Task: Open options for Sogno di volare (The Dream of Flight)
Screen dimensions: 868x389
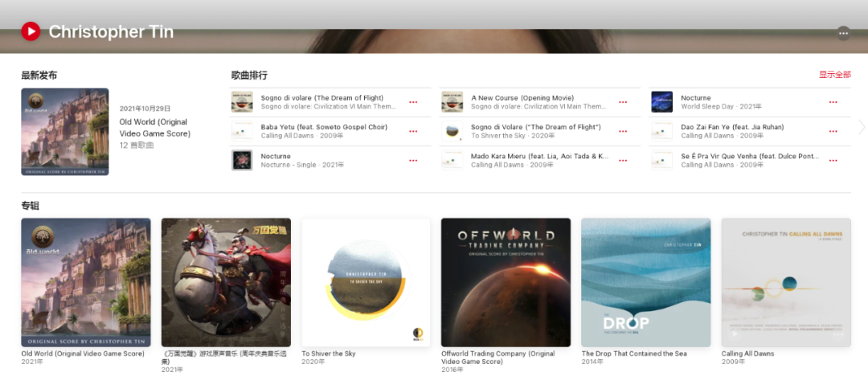Action: [413, 102]
